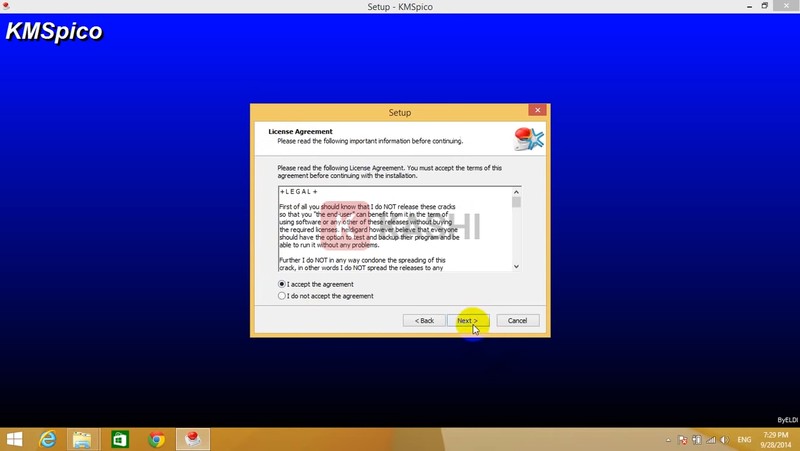Open Google Chrome from the taskbar
The width and height of the screenshot is (800, 451).
point(156,439)
